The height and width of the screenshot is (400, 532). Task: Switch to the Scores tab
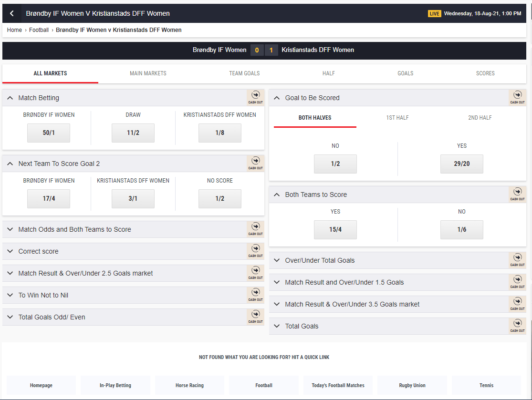tap(485, 73)
